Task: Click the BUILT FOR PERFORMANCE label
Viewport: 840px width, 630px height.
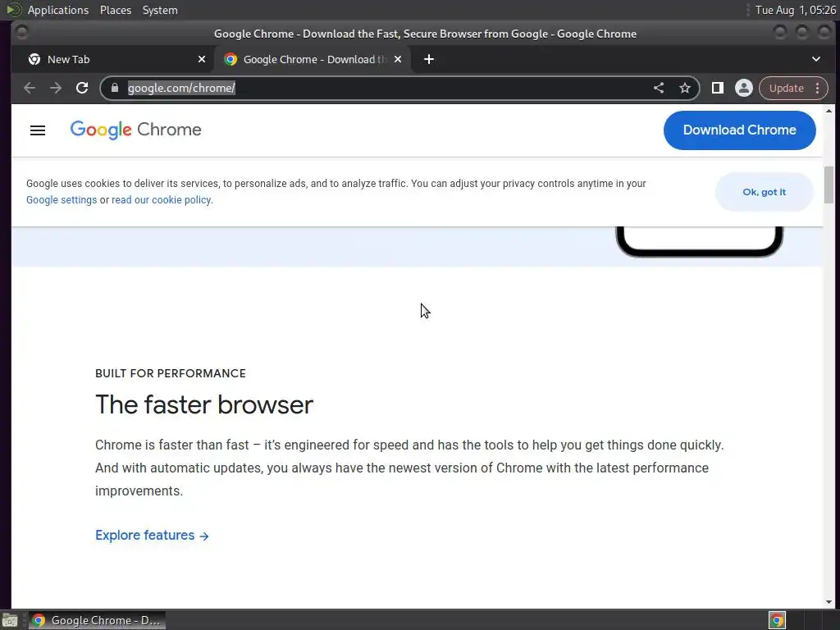Action: coord(171,373)
